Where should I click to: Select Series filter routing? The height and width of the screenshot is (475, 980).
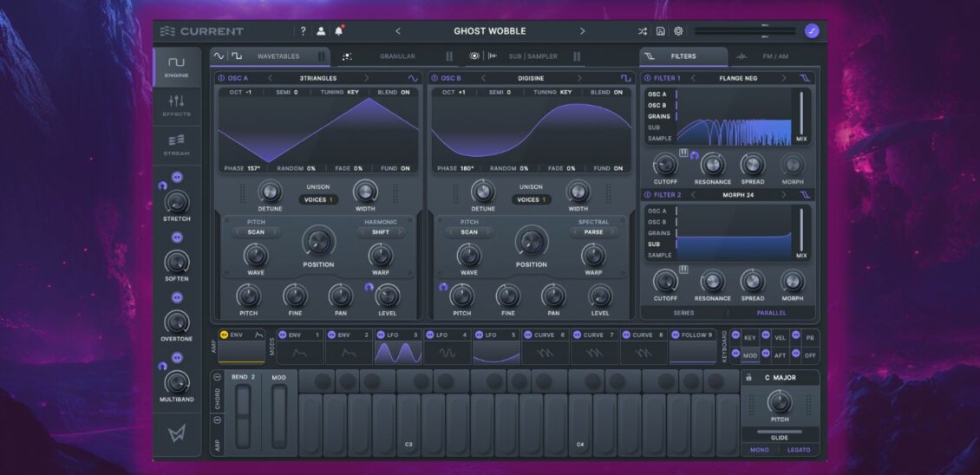click(x=683, y=313)
